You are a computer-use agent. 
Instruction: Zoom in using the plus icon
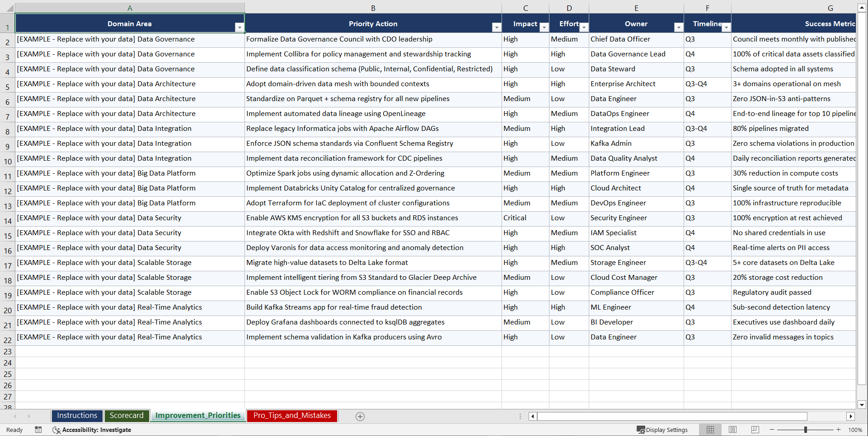click(839, 430)
